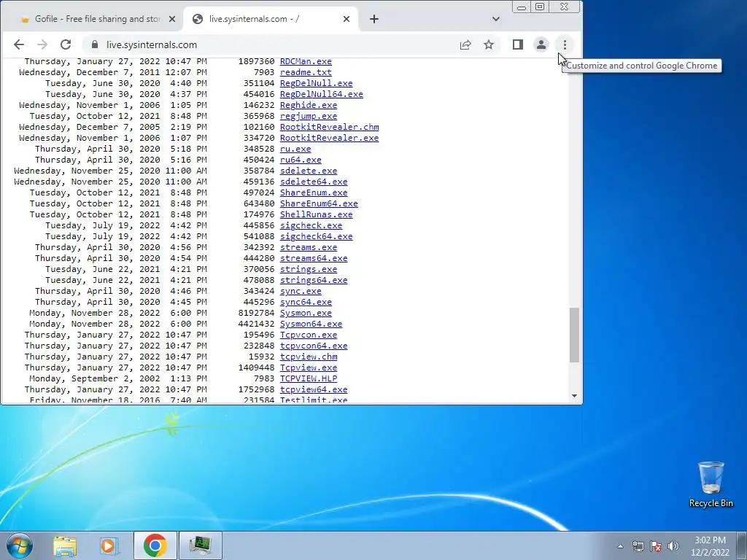Click the page scroll-down arrow

click(575, 396)
